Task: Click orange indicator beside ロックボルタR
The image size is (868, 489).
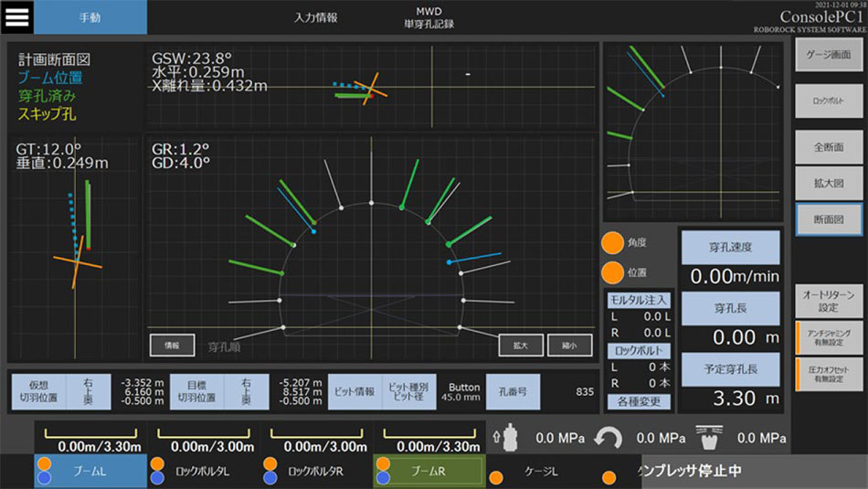Action: pyautogui.click(x=270, y=463)
